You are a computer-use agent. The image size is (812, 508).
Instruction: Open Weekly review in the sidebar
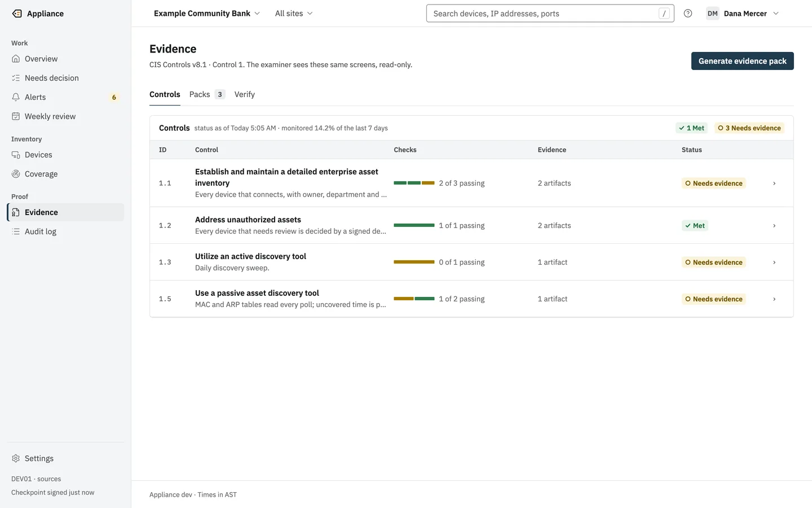coord(65,116)
